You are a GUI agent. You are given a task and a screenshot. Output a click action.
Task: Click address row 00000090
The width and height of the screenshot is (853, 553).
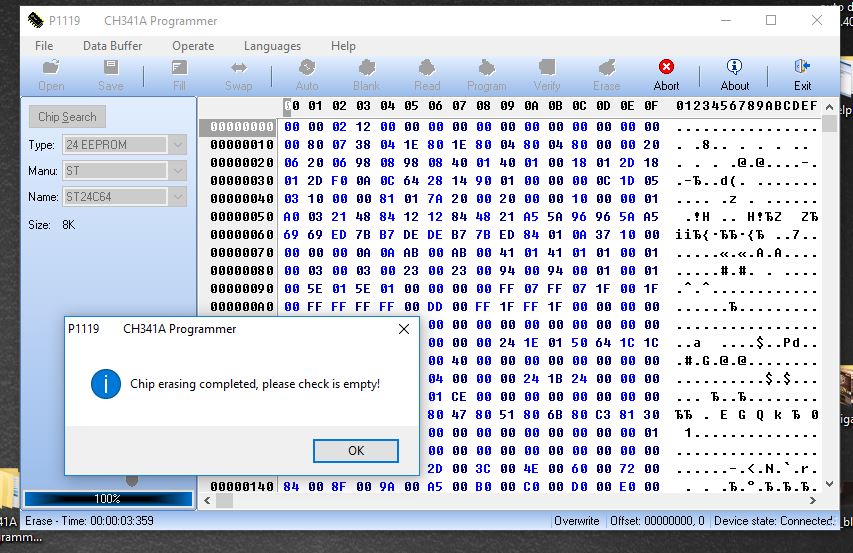pyautogui.click(x=242, y=289)
